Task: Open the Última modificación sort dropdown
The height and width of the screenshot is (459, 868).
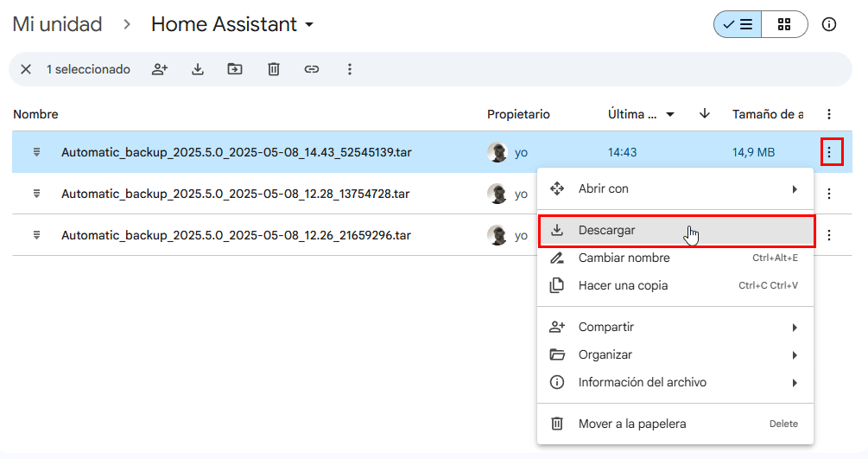Action: pos(669,114)
